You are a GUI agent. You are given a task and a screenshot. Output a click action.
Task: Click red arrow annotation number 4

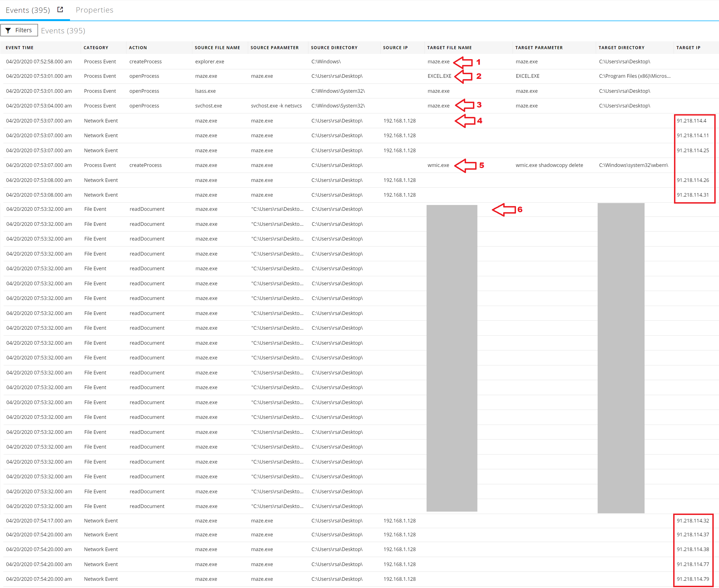(x=465, y=121)
